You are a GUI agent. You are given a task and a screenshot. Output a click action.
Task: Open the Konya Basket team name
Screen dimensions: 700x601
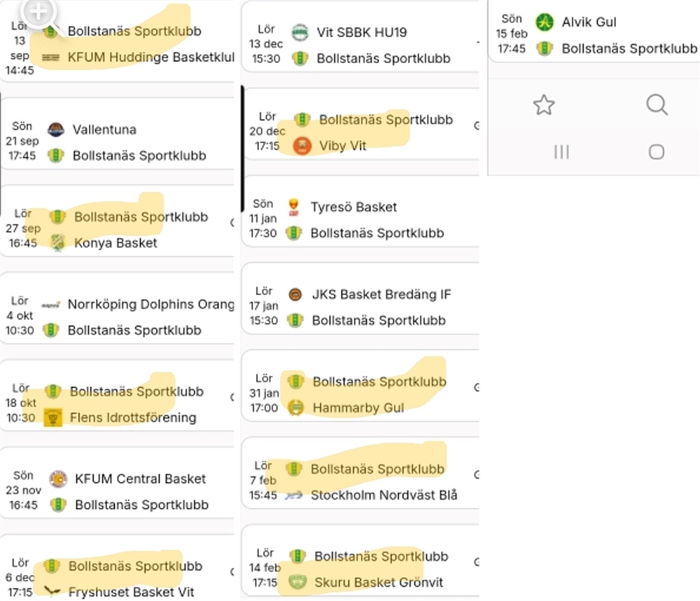point(115,242)
